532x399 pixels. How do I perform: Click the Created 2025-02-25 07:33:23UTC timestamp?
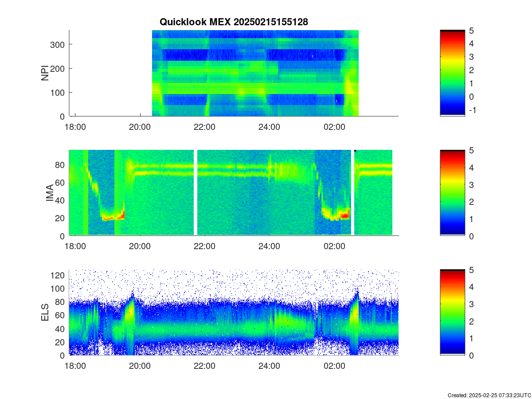coord(489,395)
